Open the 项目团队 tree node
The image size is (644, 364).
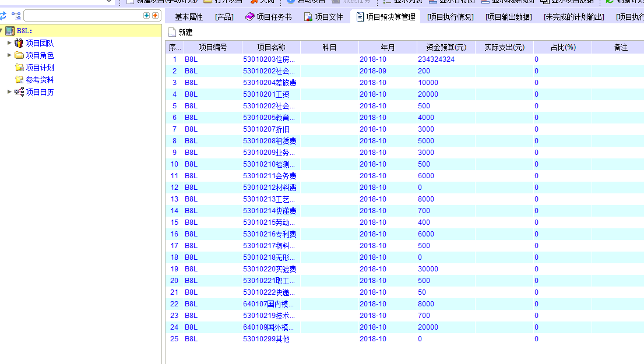pos(40,43)
